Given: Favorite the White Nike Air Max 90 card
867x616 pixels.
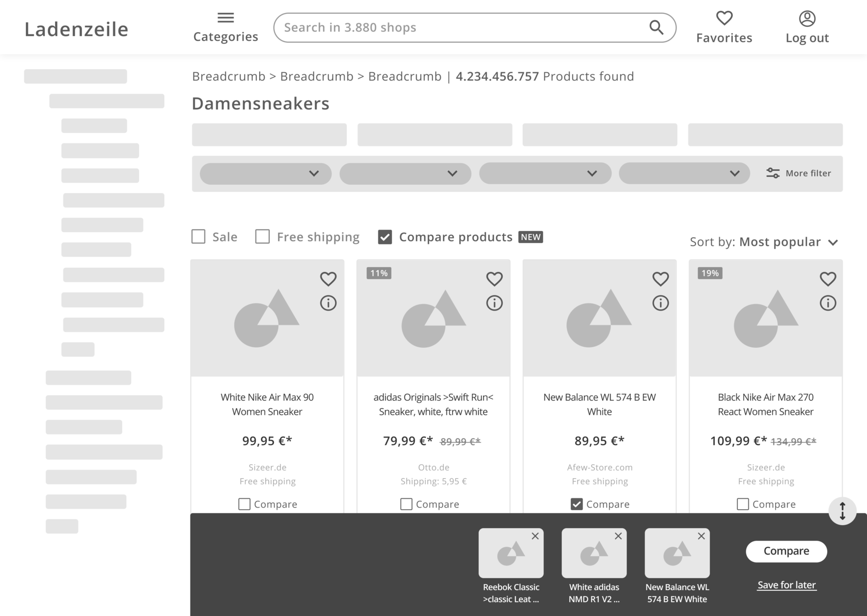Looking at the screenshot, I should 328,279.
